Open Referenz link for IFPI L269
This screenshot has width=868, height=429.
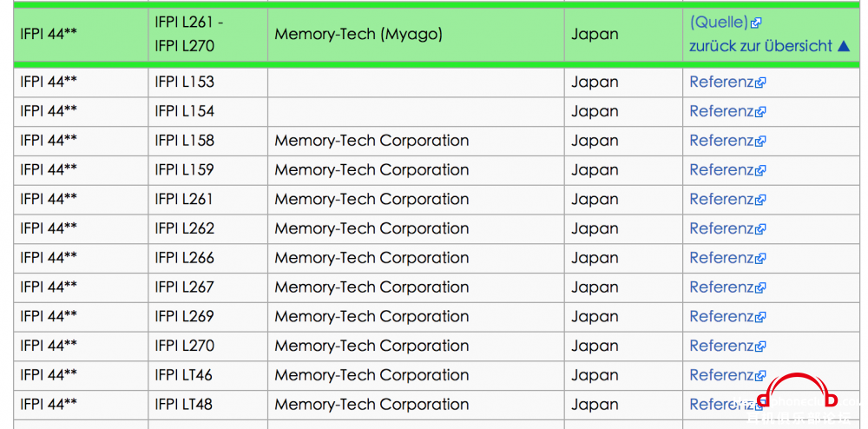722,317
